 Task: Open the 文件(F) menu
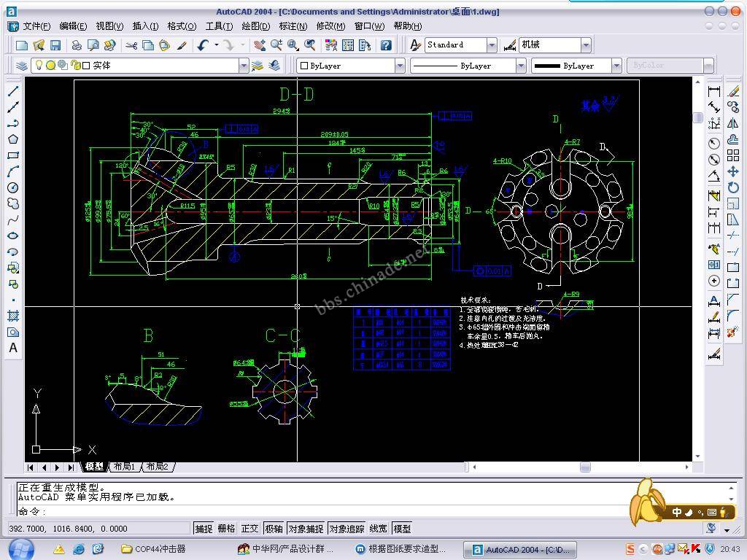36,26
